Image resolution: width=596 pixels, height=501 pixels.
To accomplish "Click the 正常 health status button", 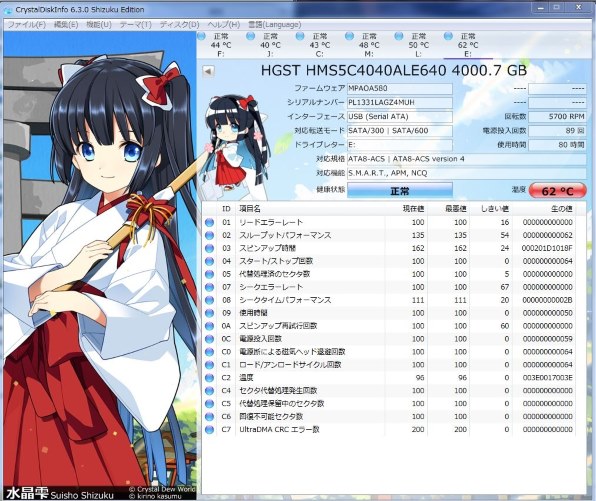I will tap(399, 190).
